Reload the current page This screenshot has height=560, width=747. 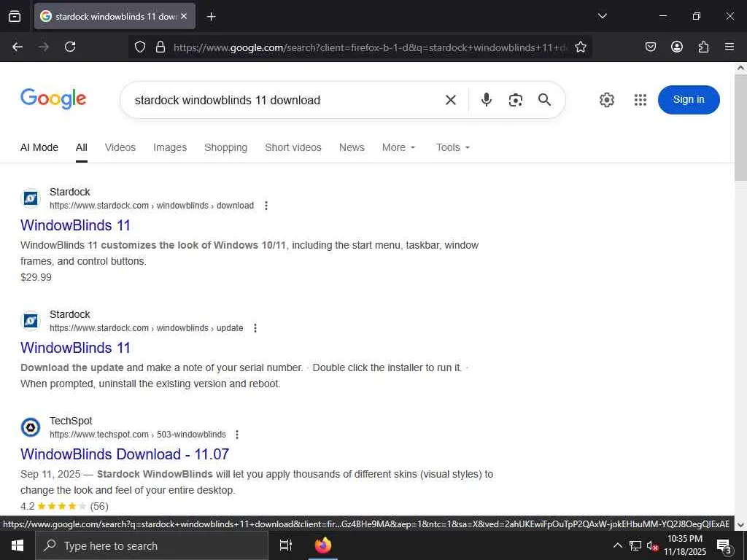[x=70, y=47]
